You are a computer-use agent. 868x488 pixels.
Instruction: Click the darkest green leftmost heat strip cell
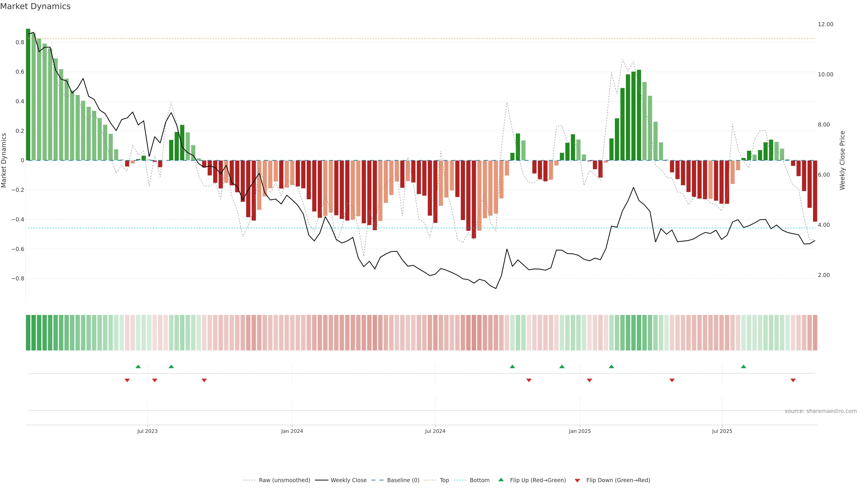coord(28,332)
